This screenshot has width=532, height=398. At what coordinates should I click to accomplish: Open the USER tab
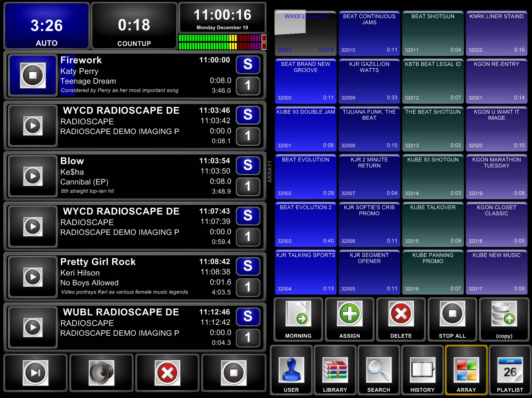pos(291,370)
